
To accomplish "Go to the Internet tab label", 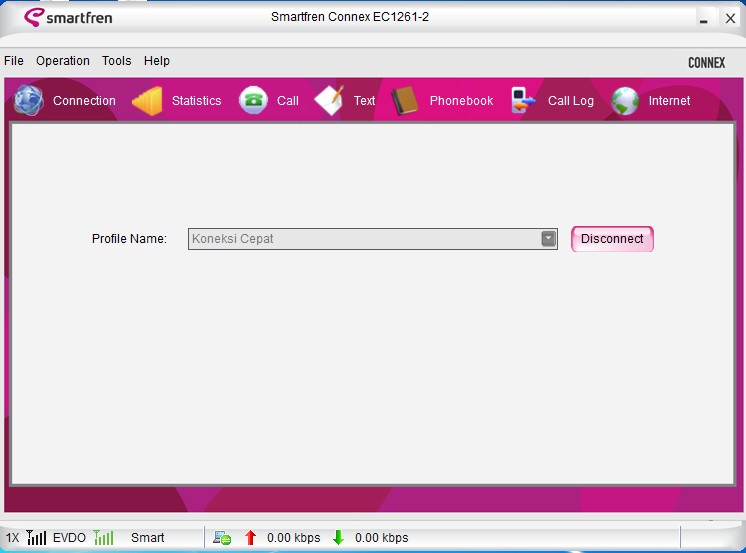I will pyautogui.click(x=669, y=101).
